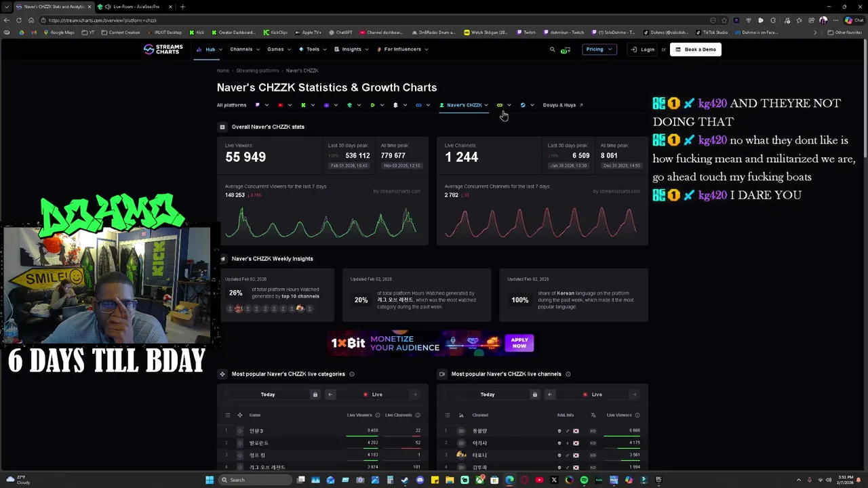Image resolution: width=868 pixels, height=488 pixels.
Task: Click the Today tab in live categories
Action: (268, 394)
